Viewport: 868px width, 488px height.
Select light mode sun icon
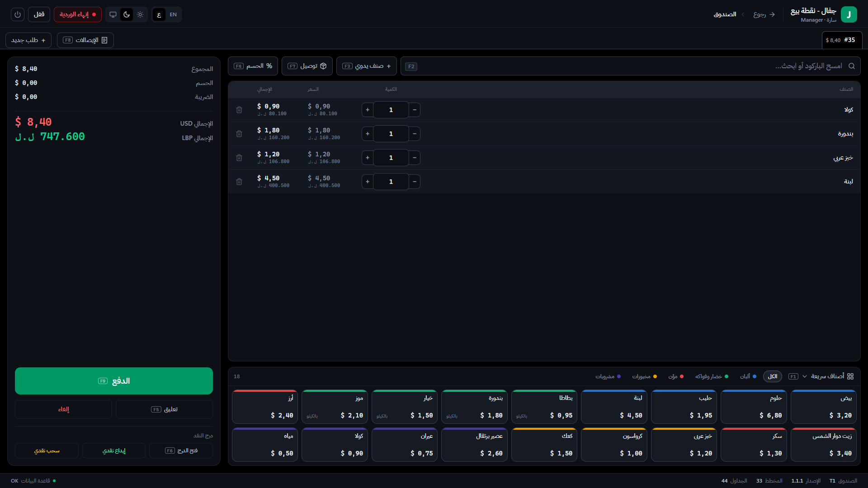(140, 14)
